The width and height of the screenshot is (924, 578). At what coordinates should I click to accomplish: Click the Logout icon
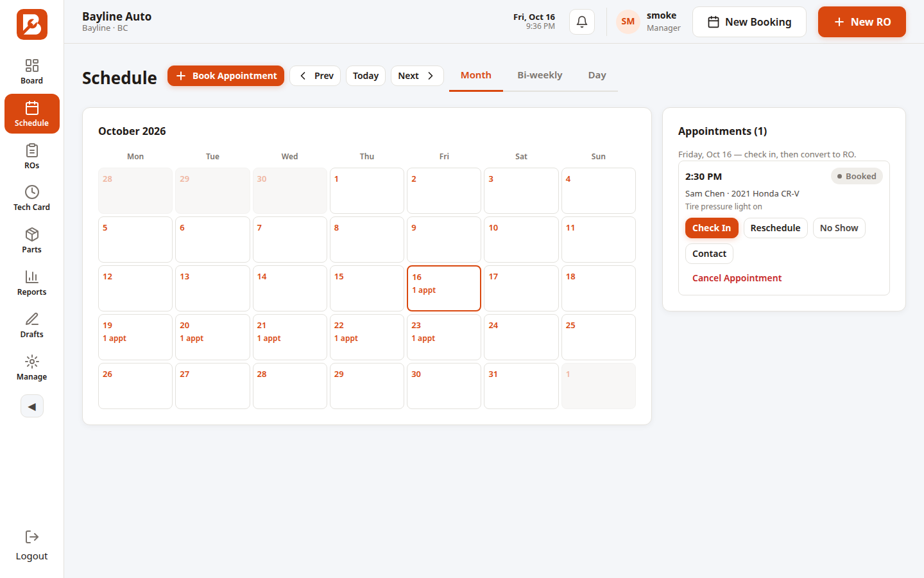[32, 537]
